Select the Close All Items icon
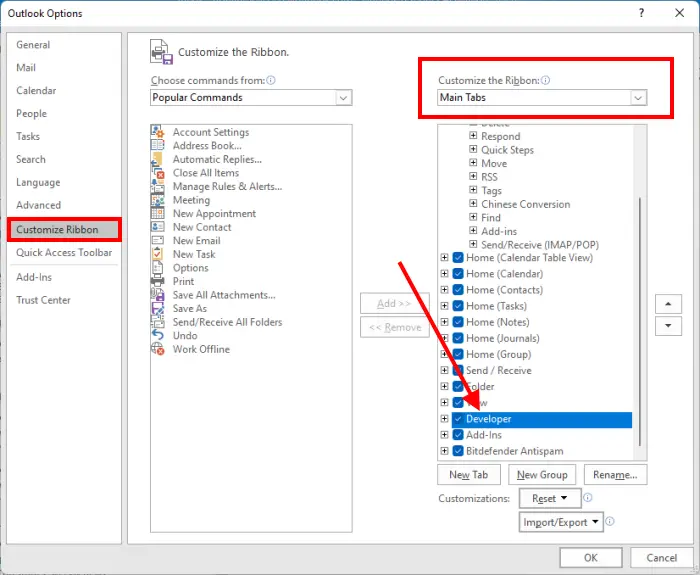 (x=158, y=172)
